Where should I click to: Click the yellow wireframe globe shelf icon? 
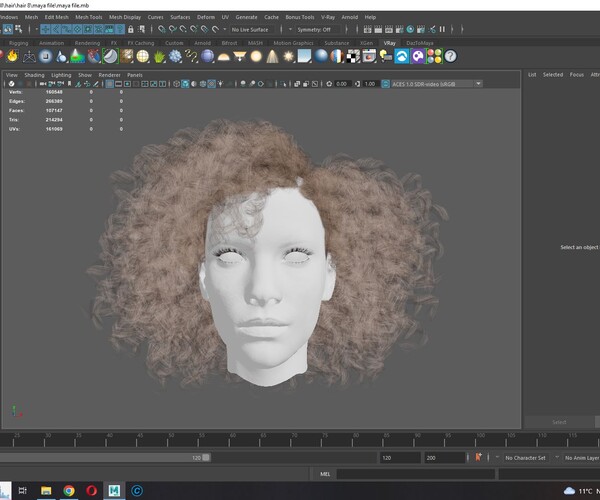(x=143, y=57)
